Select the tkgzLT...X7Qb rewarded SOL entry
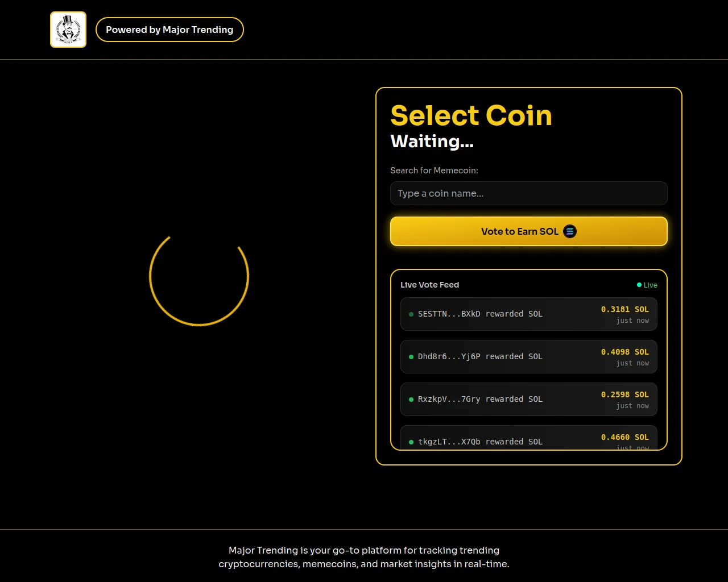 tap(529, 438)
